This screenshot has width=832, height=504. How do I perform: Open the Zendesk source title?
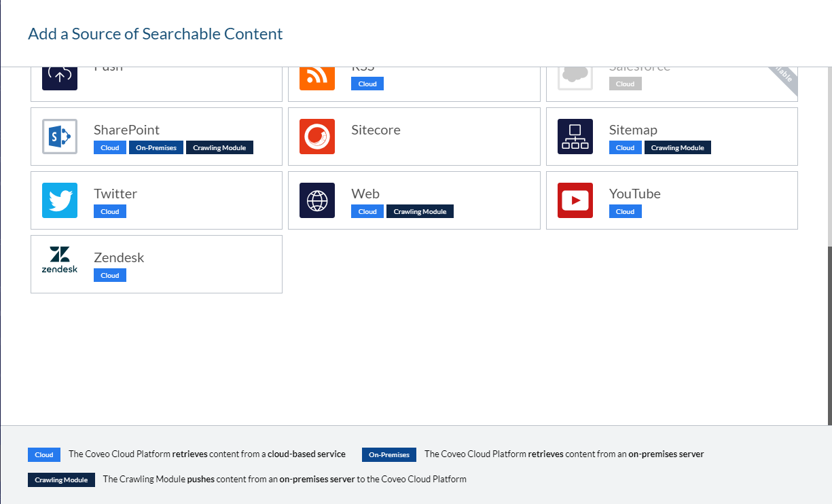coord(119,257)
